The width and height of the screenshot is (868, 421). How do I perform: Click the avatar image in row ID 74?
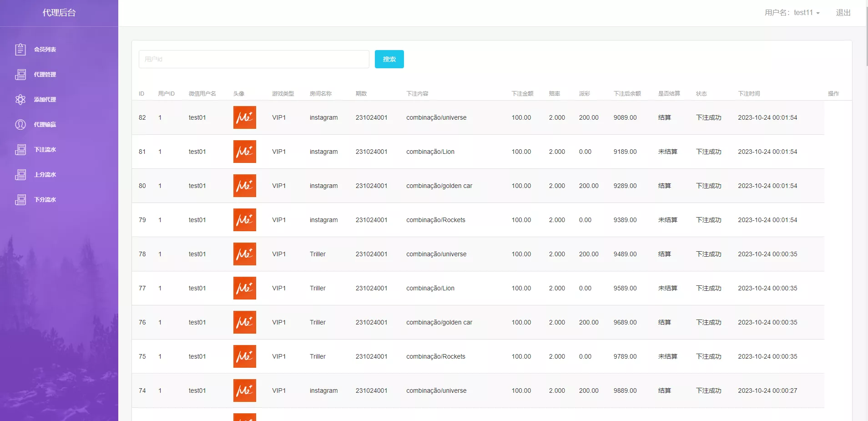(244, 391)
